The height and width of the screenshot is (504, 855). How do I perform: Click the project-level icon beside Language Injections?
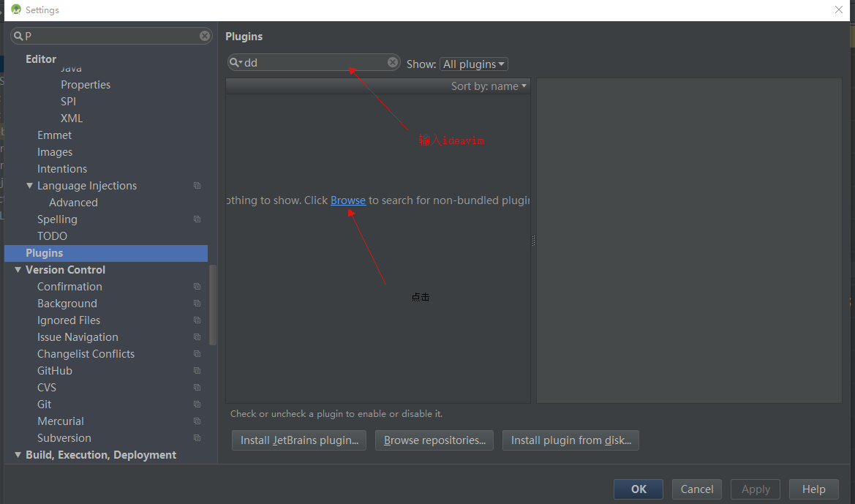(197, 186)
